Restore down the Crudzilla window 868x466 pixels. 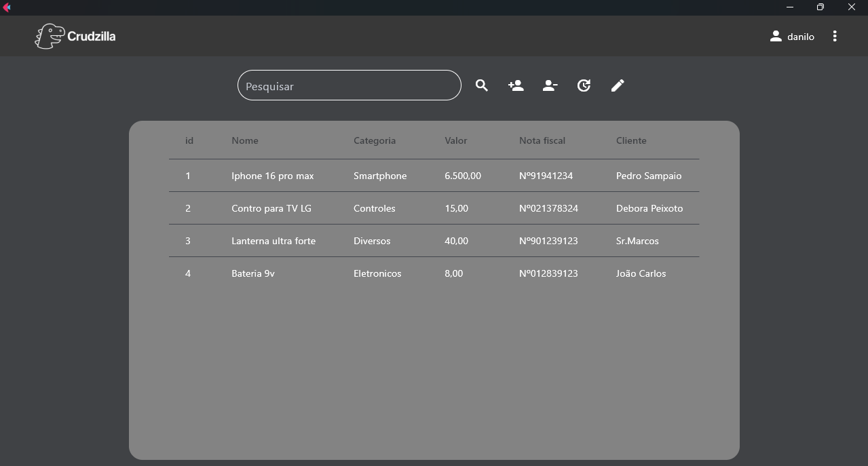click(820, 7)
